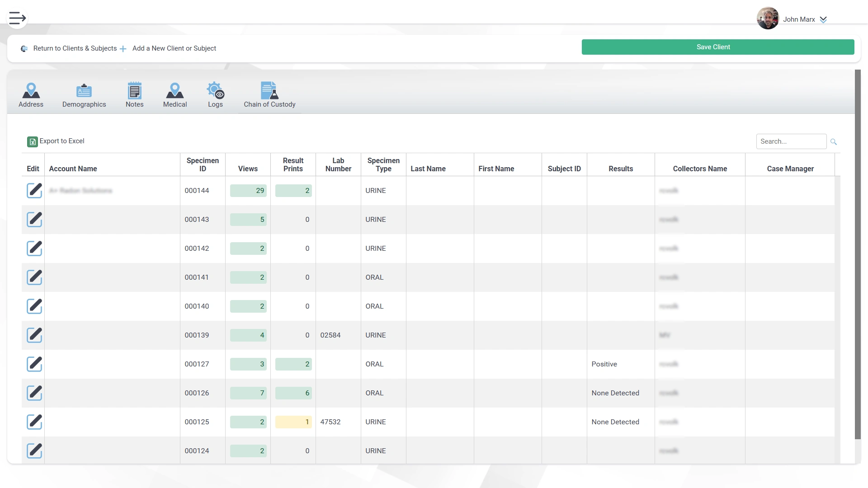Edit specimen 000140 record
The height and width of the screenshot is (488, 868).
34,306
